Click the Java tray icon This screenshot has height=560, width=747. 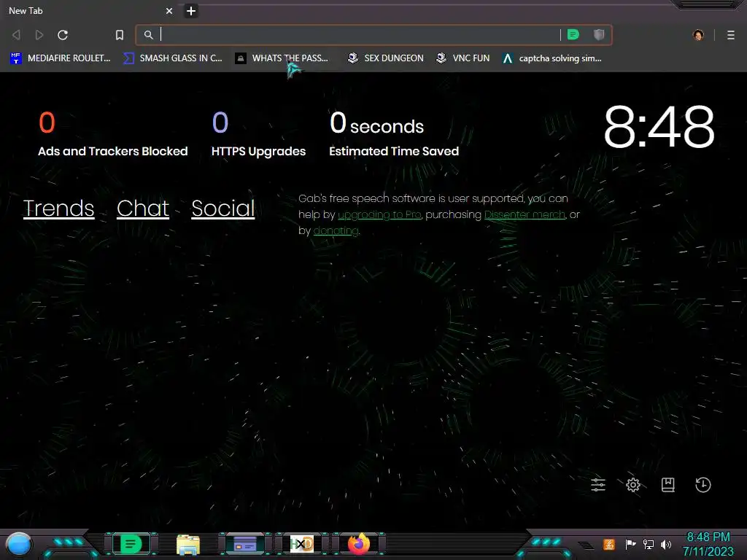point(609,544)
